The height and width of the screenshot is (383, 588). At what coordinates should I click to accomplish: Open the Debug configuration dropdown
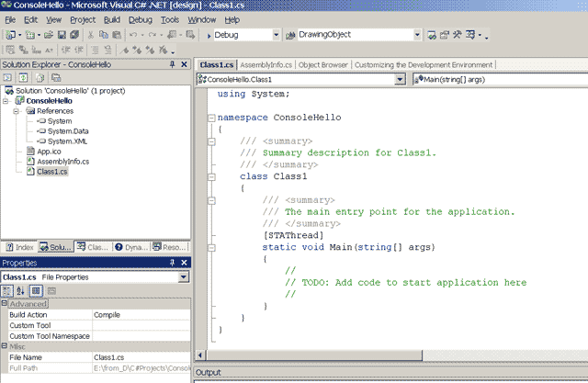(276, 35)
